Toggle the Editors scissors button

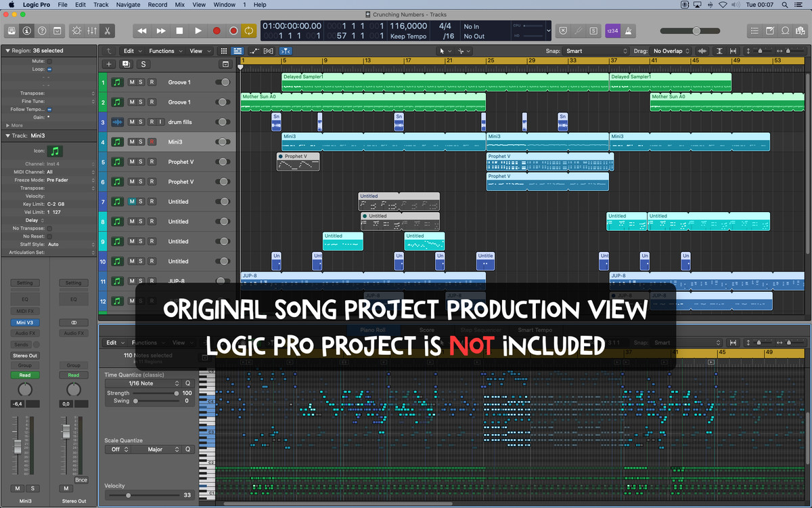(x=107, y=30)
